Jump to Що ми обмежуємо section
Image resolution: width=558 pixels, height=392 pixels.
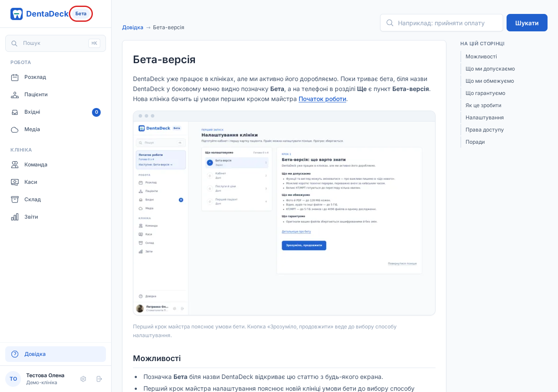click(490, 81)
